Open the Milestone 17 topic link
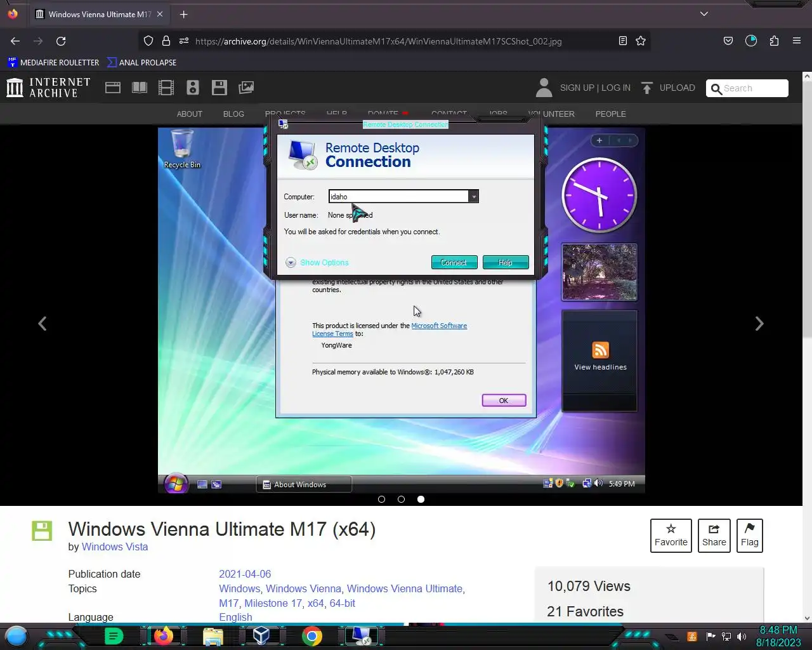Viewport: 812px width, 650px height. pos(273,603)
